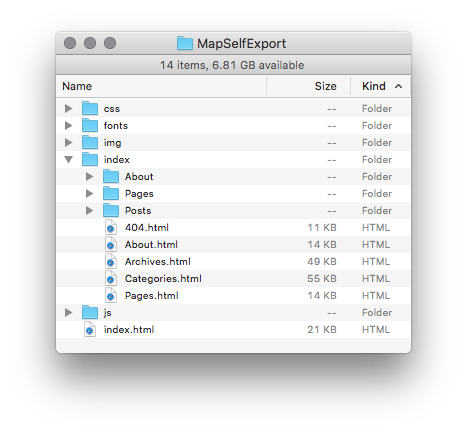
Task: Click the fonts folder icon
Action: [x=90, y=125]
